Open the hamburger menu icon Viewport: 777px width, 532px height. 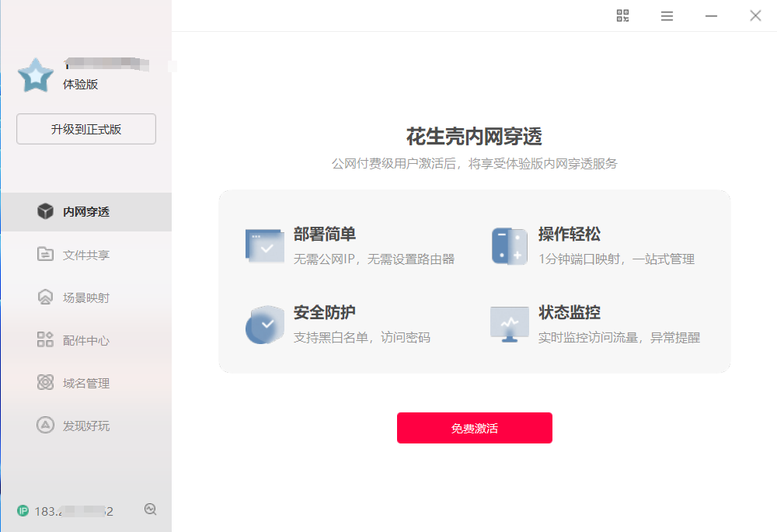click(667, 16)
